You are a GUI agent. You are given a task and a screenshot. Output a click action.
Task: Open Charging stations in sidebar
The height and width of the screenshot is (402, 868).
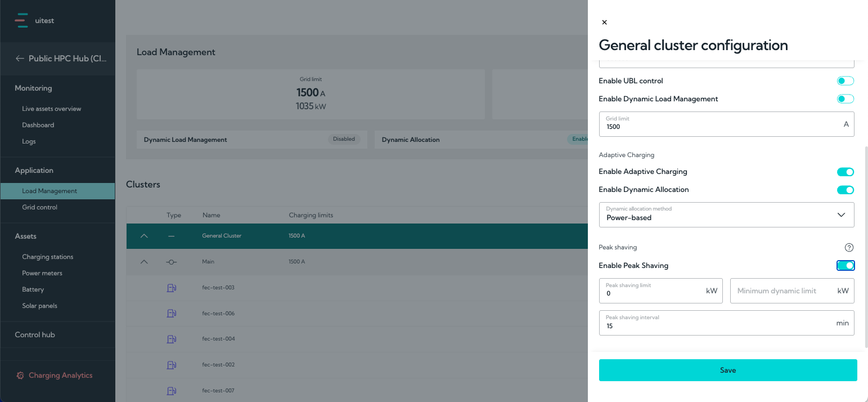pyautogui.click(x=48, y=257)
